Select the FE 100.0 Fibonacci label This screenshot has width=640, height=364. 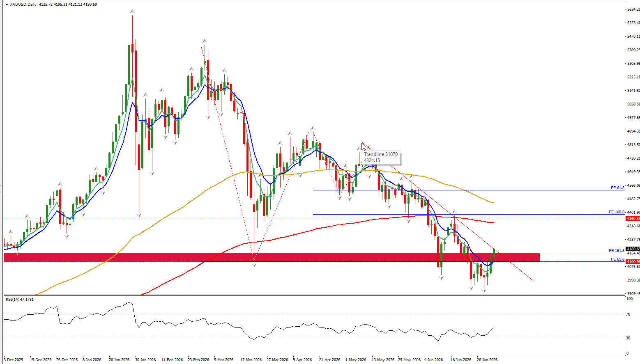coord(617,212)
